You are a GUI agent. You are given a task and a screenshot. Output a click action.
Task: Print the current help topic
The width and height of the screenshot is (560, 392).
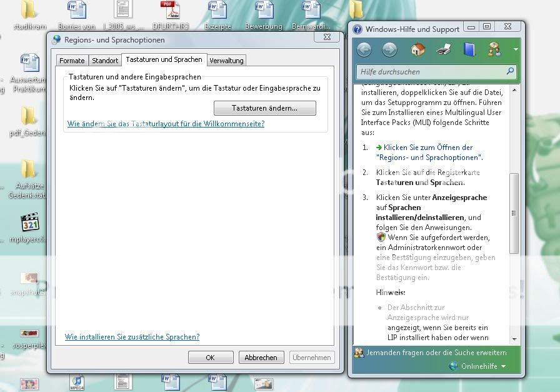point(444,49)
